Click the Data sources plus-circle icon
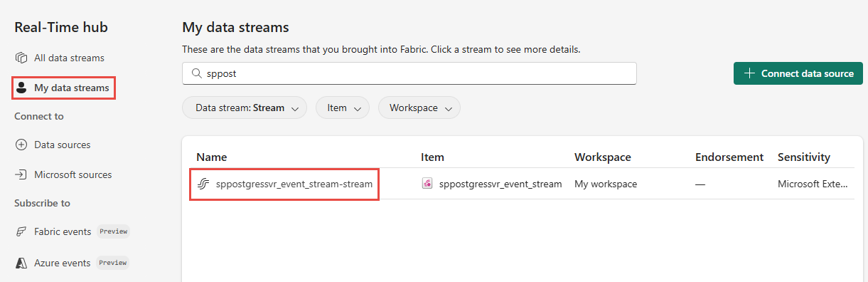This screenshot has width=868, height=282. pyautogui.click(x=21, y=145)
